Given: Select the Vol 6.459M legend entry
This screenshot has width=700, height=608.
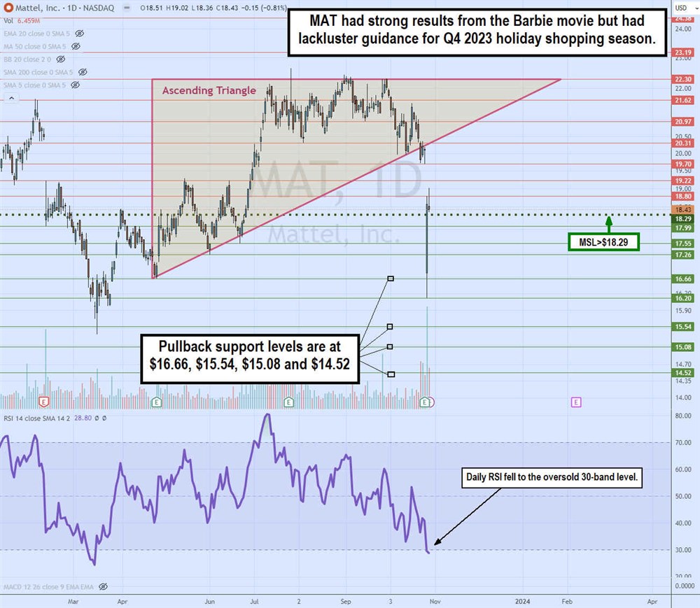Looking at the screenshot, I should pyautogui.click(x=22, y=21).
